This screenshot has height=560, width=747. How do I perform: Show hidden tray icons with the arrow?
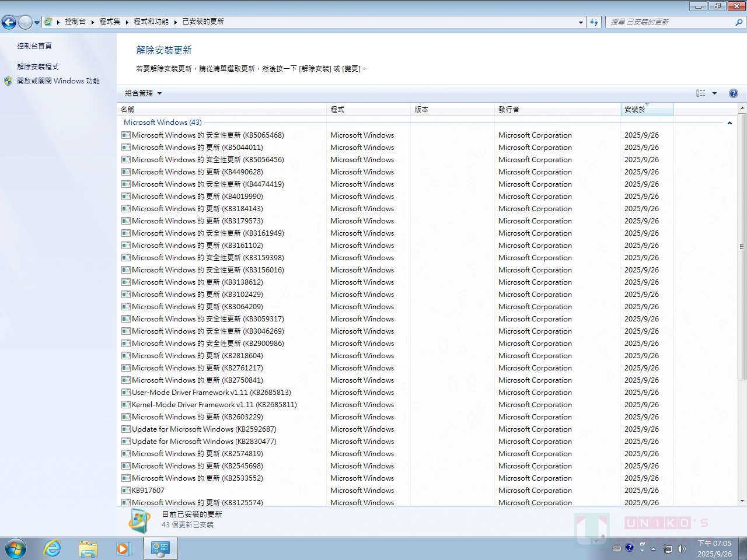[x=654, y=549]
